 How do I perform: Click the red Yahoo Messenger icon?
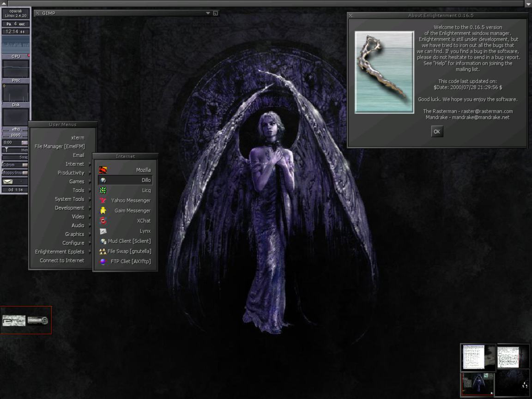(x=103, y=200)
